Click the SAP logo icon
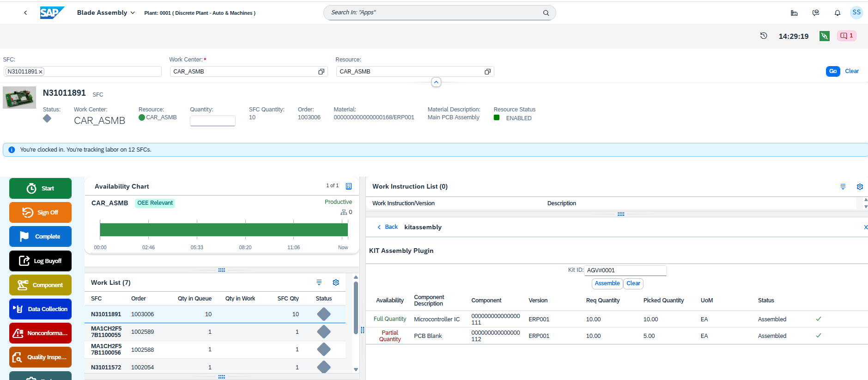 pyautogui.click(x=52, y=12)
